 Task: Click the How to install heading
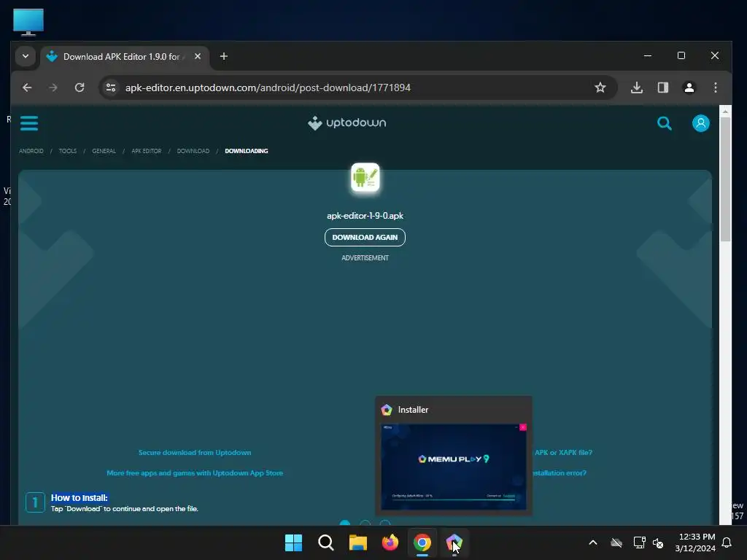(79, 497)
